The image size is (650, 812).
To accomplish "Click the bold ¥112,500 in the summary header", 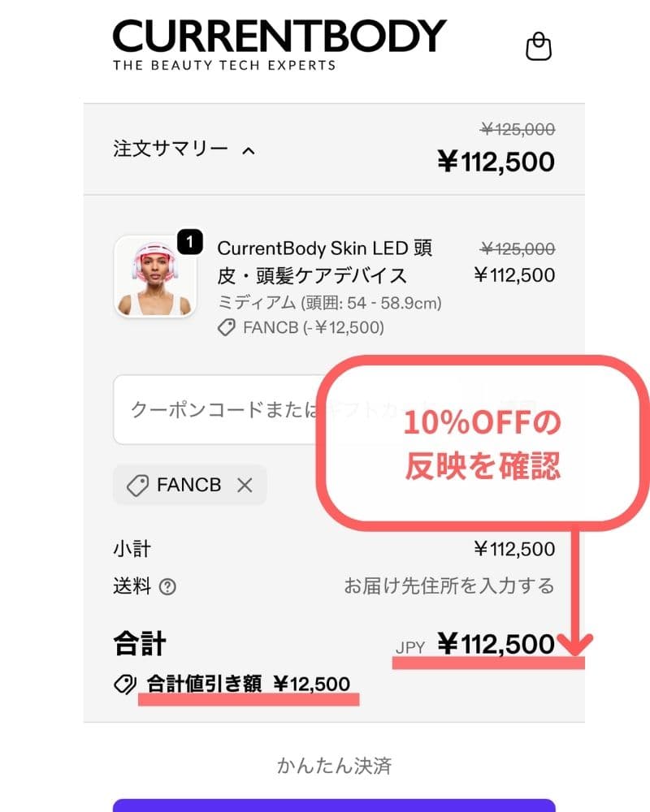I will pyautogui.click(x=496, y=162).
